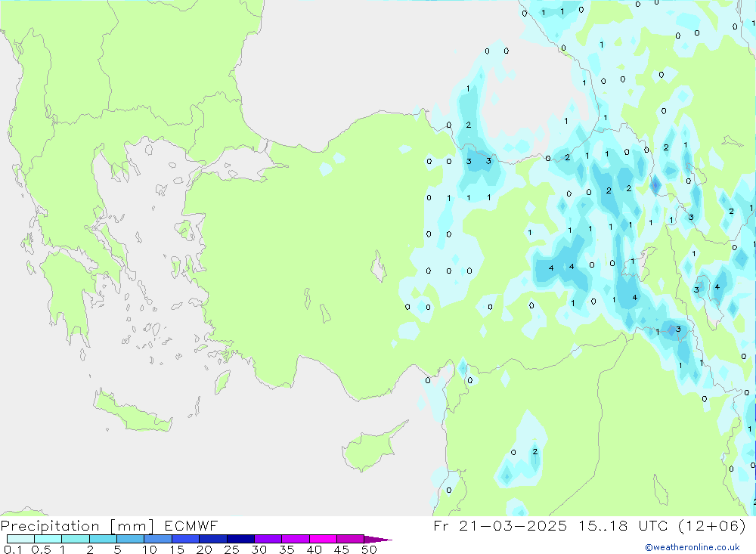Open the weatheronline.co.uk link
The width and height of the screenshot is (756, 554).
tap(692, 547)
